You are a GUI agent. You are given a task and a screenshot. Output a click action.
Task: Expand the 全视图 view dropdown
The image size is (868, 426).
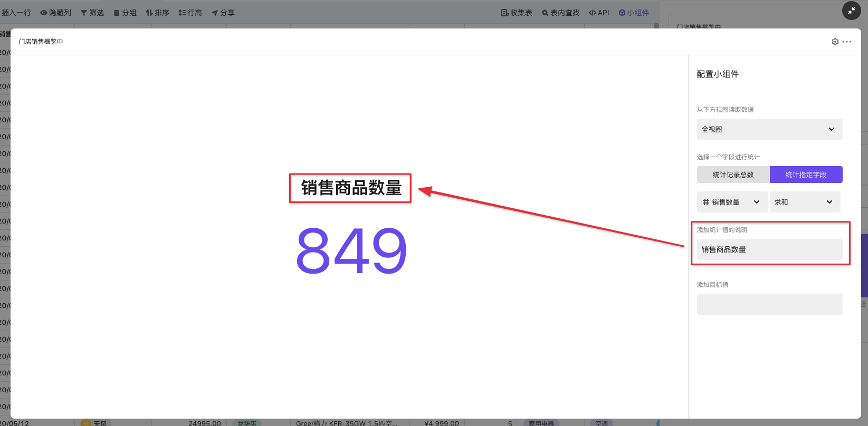(769, 129)
